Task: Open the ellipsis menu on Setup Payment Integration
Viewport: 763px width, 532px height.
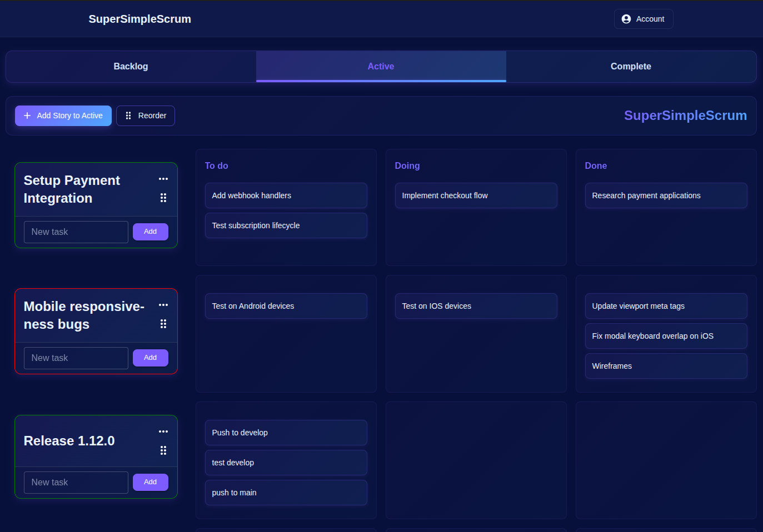Action: tap(163, 178)
